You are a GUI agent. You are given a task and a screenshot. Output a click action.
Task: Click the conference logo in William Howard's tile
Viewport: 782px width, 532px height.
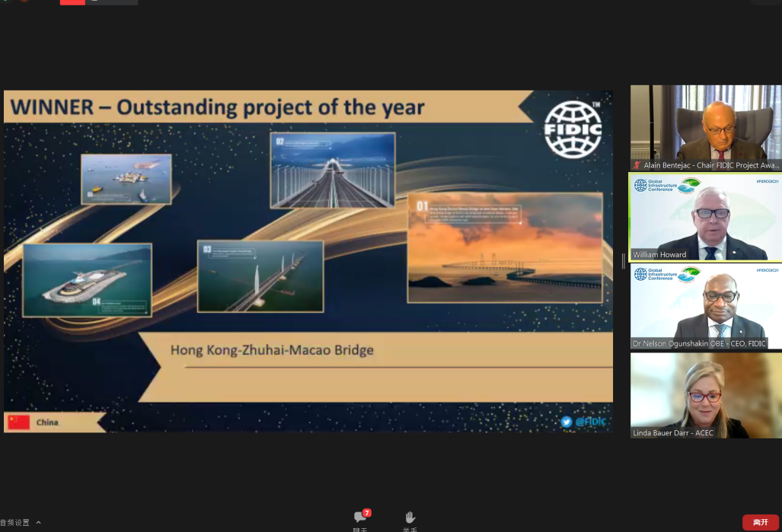(x=667, y=186)
